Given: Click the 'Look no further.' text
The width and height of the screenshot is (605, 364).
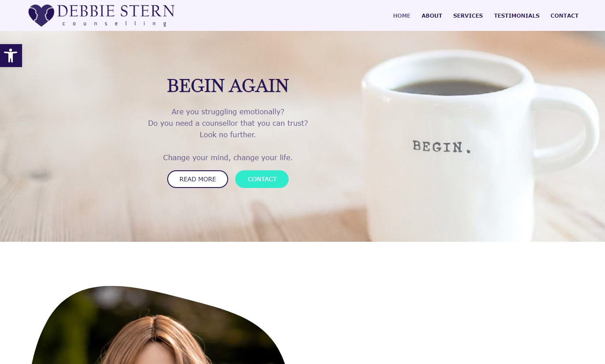Looking at the screenshot, I should pos(228,135).
